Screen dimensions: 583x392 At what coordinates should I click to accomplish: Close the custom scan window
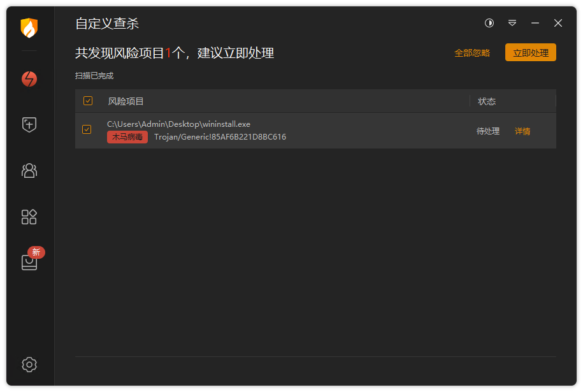tap(558, 23)
